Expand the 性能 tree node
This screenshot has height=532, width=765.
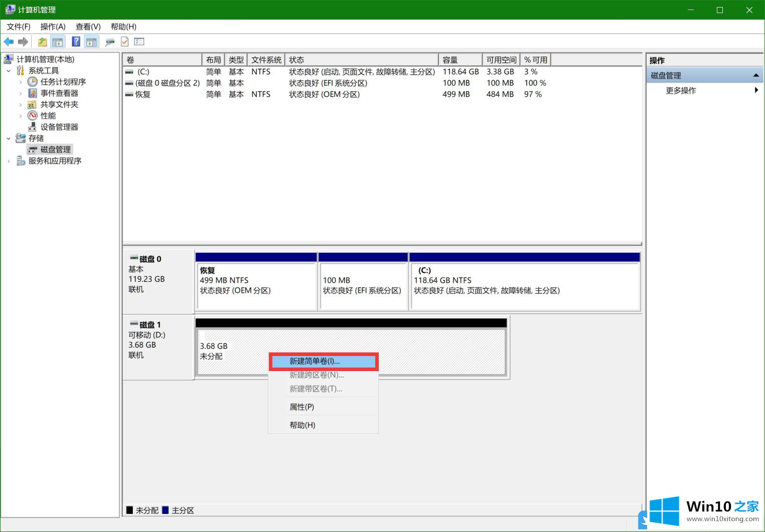(21, 116)
